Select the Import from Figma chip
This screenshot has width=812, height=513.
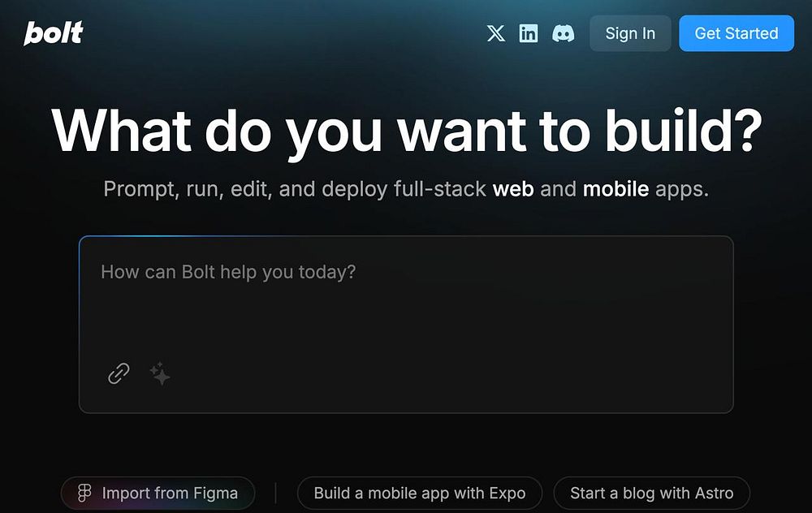point(158,493)
